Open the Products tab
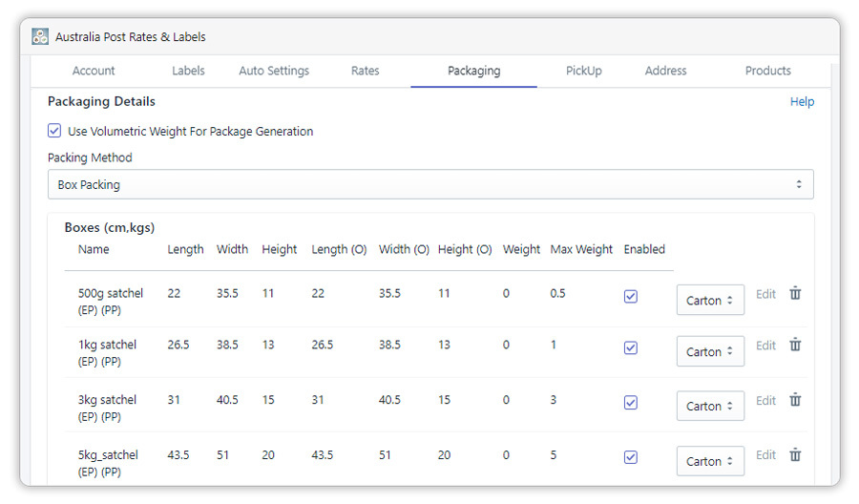Image resolution: width=859 pixels, height=504 pixels. (x=767, y=71)
